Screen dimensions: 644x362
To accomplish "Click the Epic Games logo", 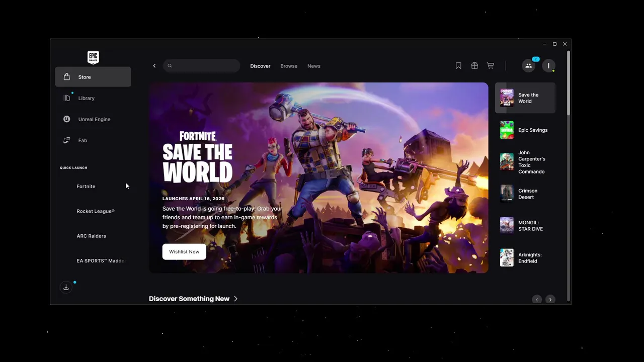I will (x=93, y=57).
